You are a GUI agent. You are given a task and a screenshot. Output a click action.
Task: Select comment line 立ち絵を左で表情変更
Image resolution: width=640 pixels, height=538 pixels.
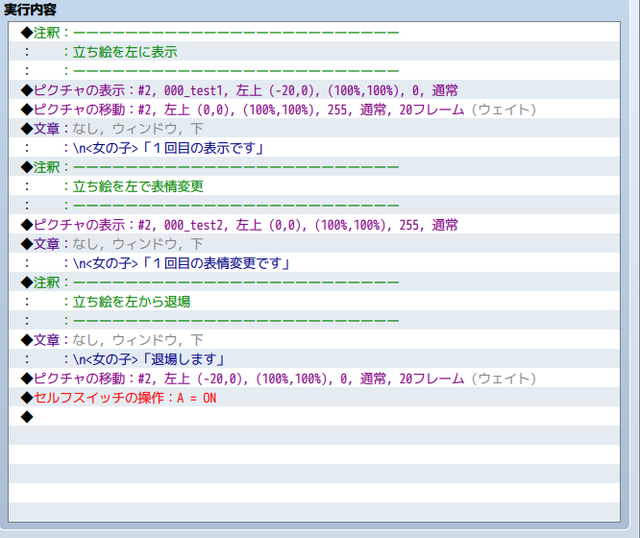click(314, 186)
